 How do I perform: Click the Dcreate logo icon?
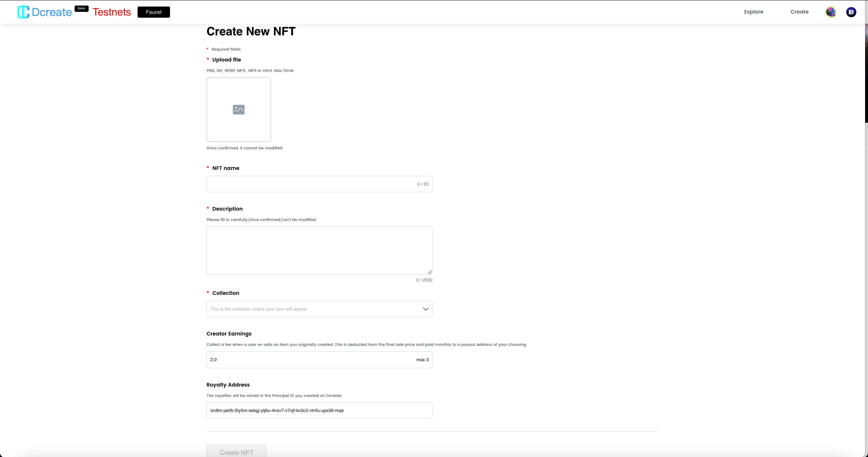(x=23, y=12)
